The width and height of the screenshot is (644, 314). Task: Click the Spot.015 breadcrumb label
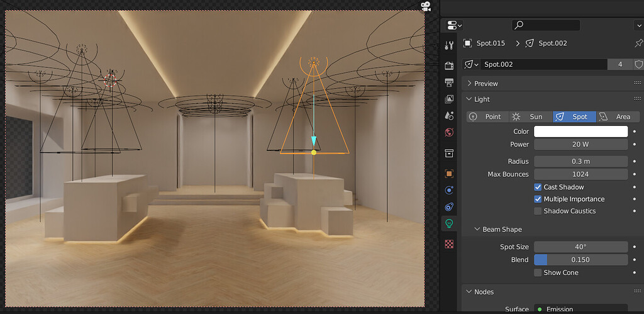pos(491,43)
